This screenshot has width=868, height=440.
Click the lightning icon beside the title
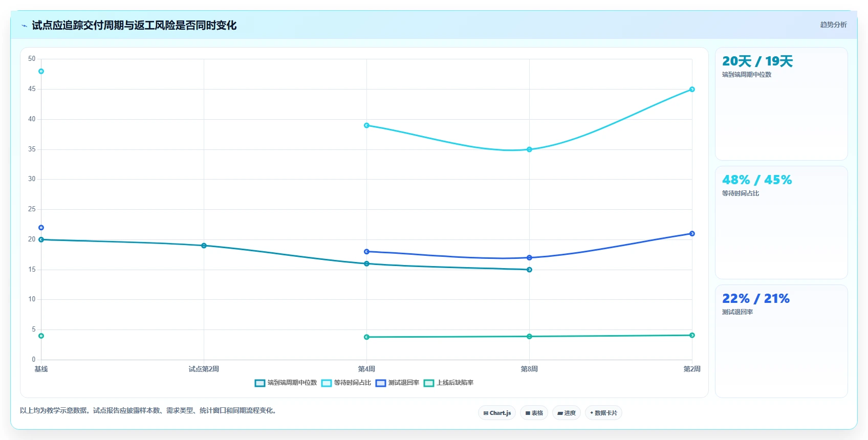(24, 26)
